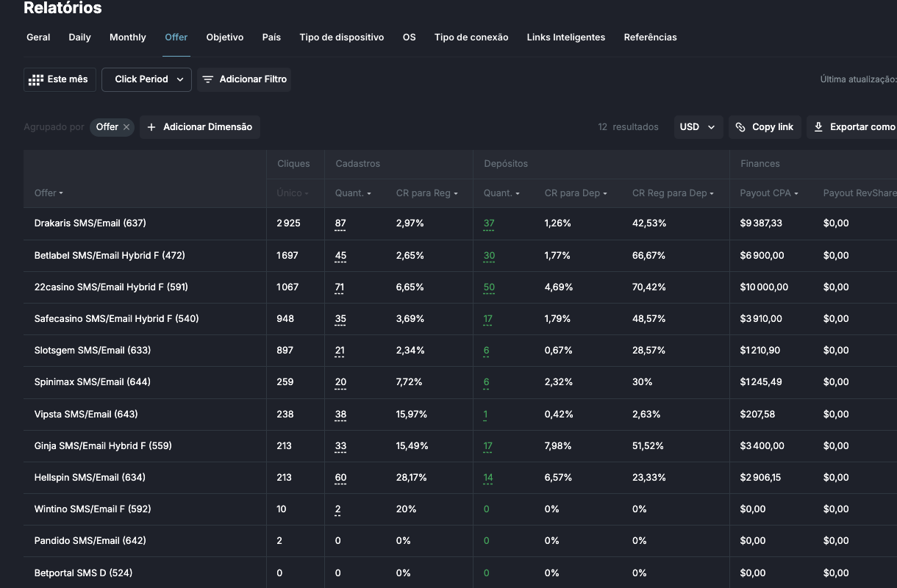Open Safecasino registrations count 35

pyautogui.click(x=340, y=319)
